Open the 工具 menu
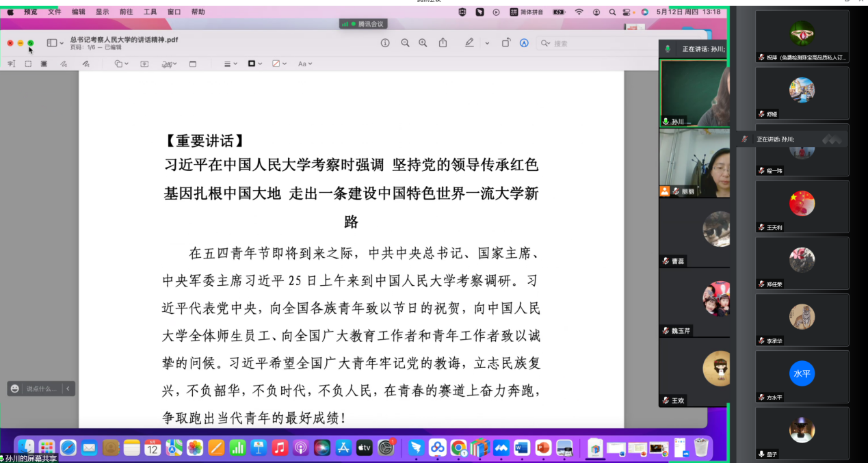 [x=150, y=12]
